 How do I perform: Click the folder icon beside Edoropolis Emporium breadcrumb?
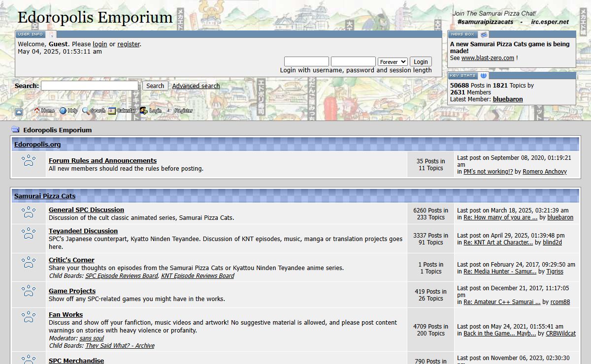tap(15, 129)
